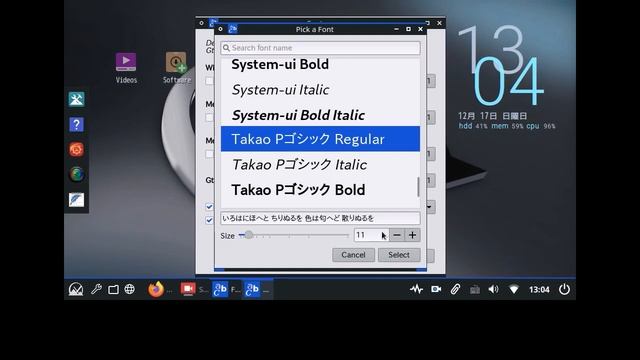Open the paperclip clipboard tray icon
This screenshot has height=360, width=640.
pos(455,289)
